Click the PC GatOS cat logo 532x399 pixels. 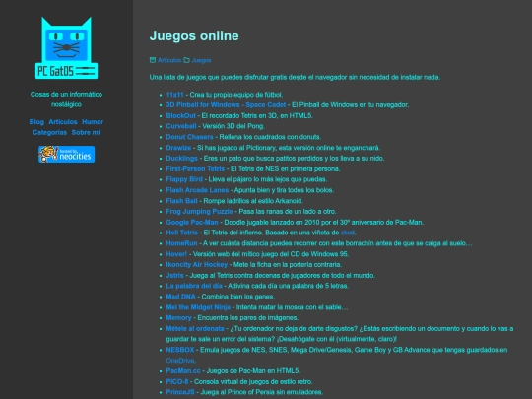coord(67,48)
